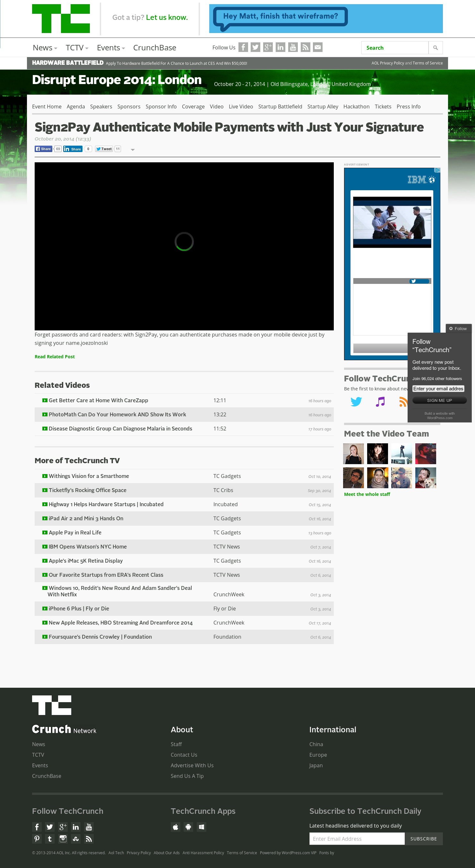
Task: Click footer LinkedIn icon
Action: coord(76,827)
